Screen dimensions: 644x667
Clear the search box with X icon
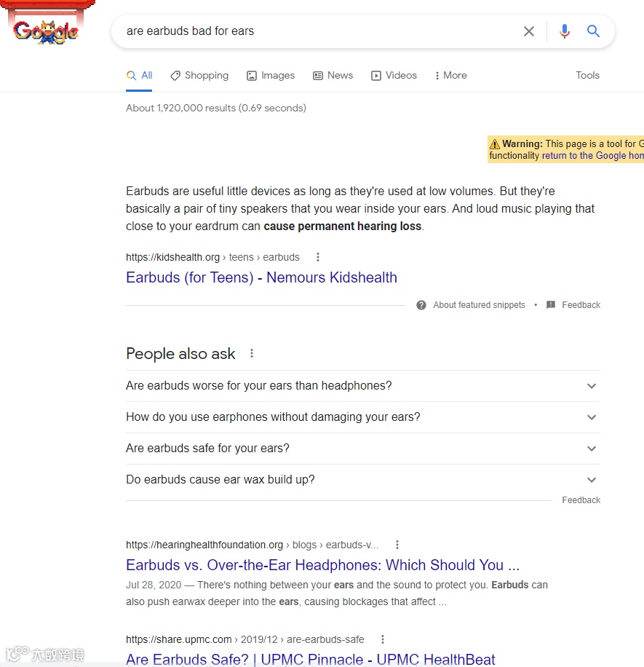click(x=529, y=31)
